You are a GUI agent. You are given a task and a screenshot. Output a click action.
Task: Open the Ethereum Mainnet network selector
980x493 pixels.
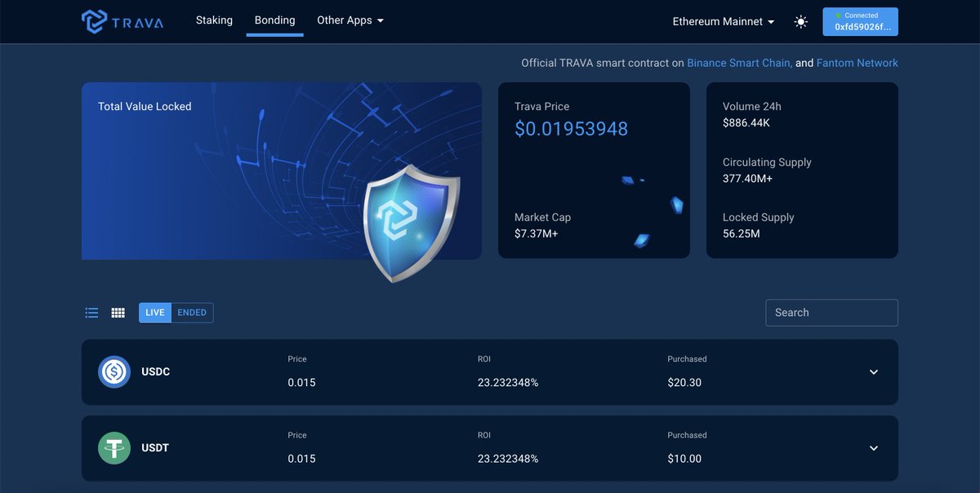724,22
